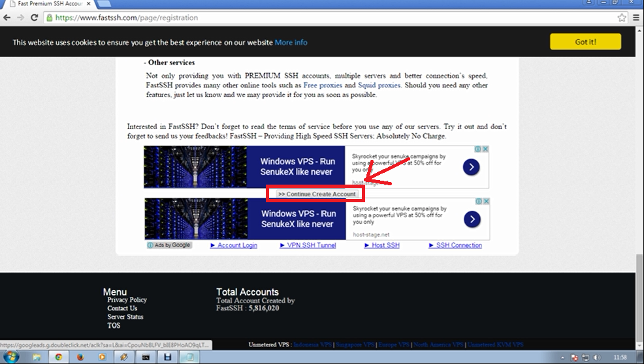The image size is (644, 364).
Task: Click the browser Back arrow
Action: [x=7, y=18]
